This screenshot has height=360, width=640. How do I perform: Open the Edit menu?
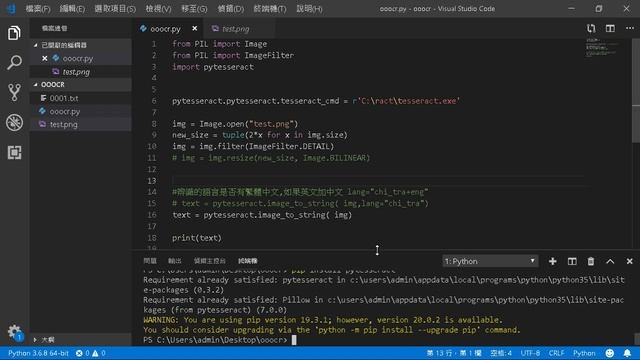click(72, 9)
